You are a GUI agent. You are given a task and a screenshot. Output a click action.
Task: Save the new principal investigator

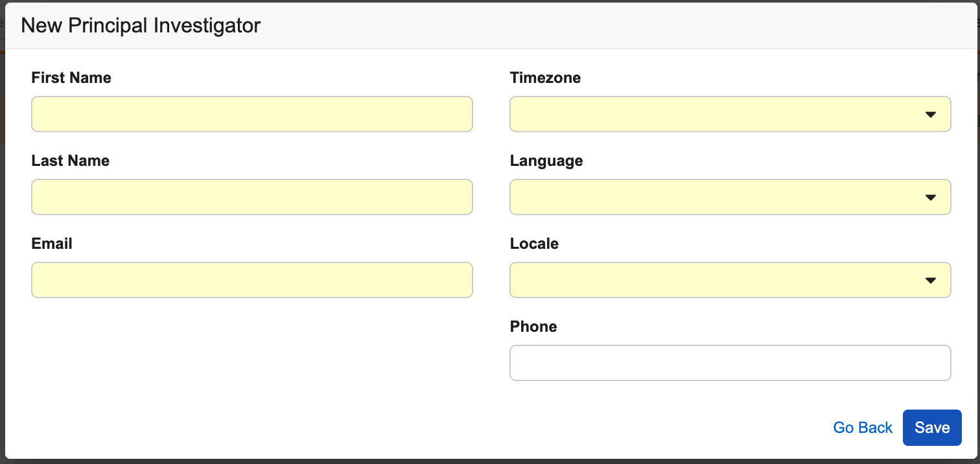(932, 428)
